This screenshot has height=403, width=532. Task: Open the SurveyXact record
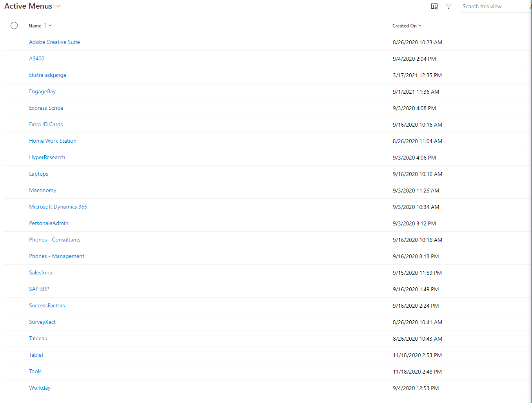pyautogui.click(x=42, y=322)
